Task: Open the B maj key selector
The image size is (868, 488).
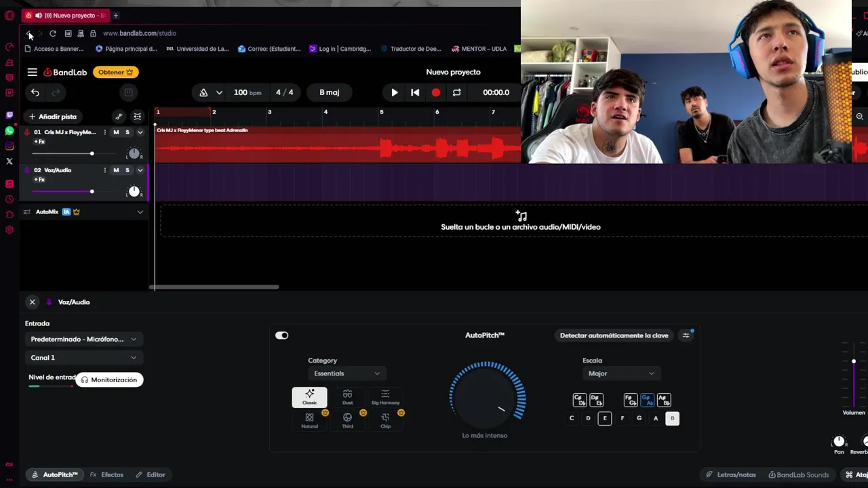Action: 330,92
